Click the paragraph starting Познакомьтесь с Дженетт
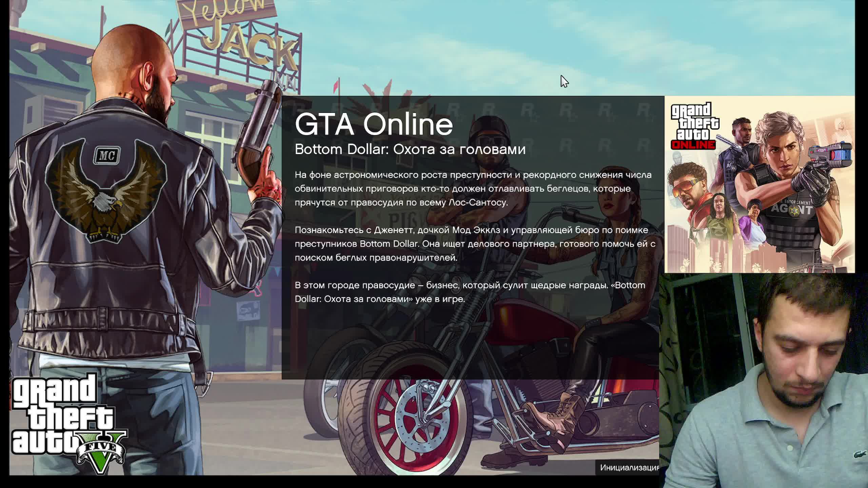 [x=475, y=244]
